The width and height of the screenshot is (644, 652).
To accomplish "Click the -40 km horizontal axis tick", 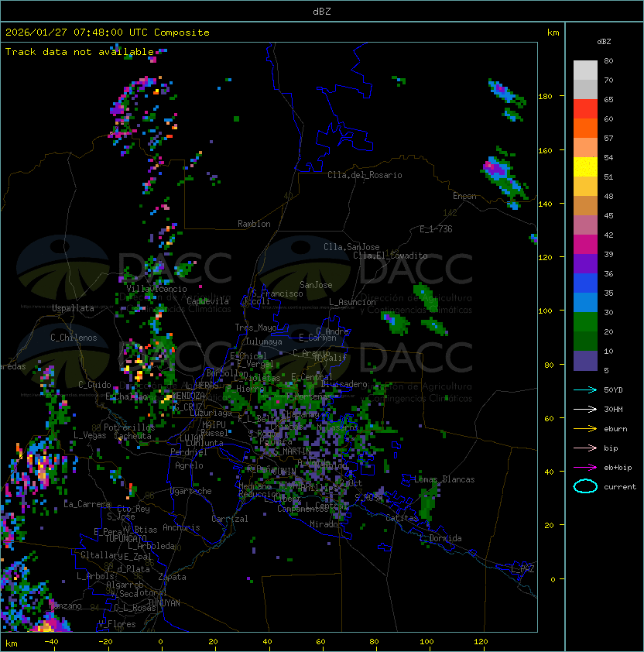I will 52,642.
